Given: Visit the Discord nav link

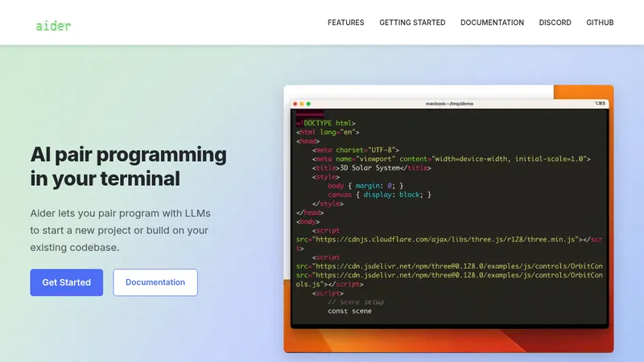Looking at the screenshot, I should [555, 23].
